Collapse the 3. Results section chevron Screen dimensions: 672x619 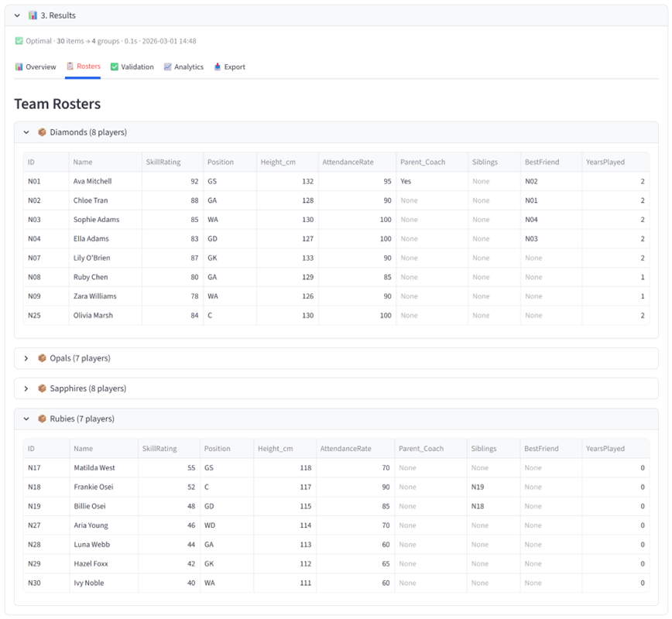[17, 15]
